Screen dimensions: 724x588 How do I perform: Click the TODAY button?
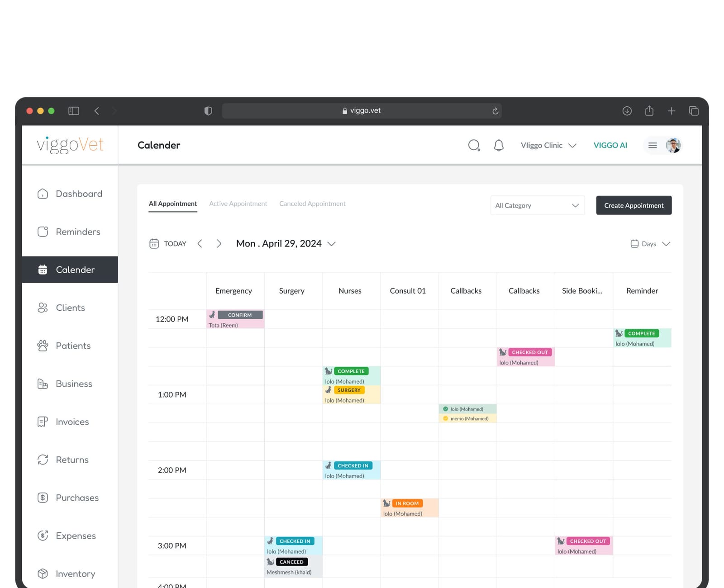click(x=175, y=244)
